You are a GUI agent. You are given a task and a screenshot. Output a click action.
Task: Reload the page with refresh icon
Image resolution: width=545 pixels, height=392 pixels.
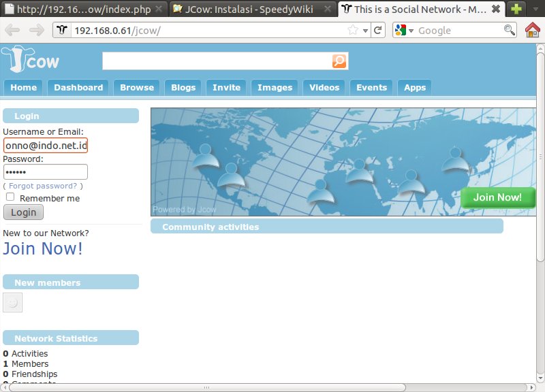378,30
